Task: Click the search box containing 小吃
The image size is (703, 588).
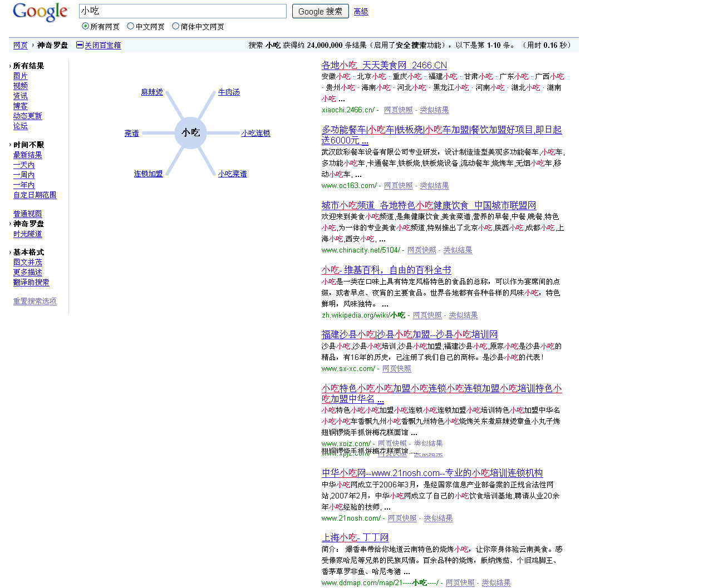Action: pyautogui.click(x=183, y=11)
